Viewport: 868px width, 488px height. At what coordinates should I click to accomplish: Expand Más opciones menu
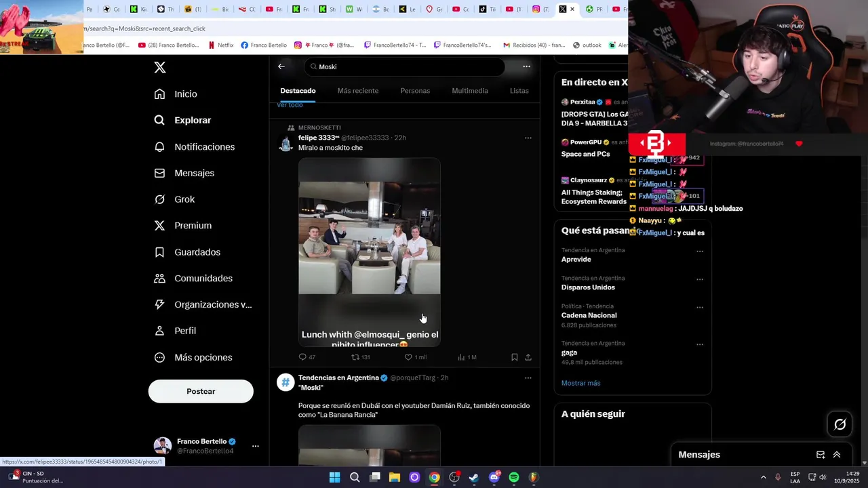point(193,357)
